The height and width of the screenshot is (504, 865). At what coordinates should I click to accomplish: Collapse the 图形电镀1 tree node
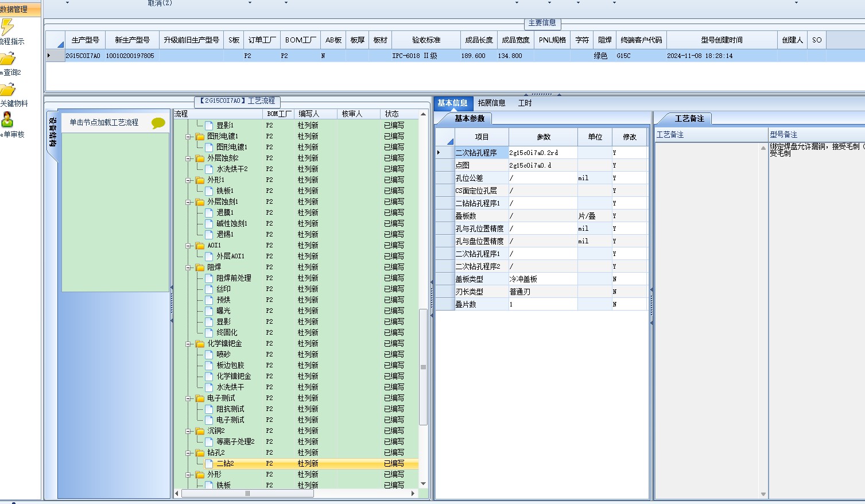click(188, 137)
